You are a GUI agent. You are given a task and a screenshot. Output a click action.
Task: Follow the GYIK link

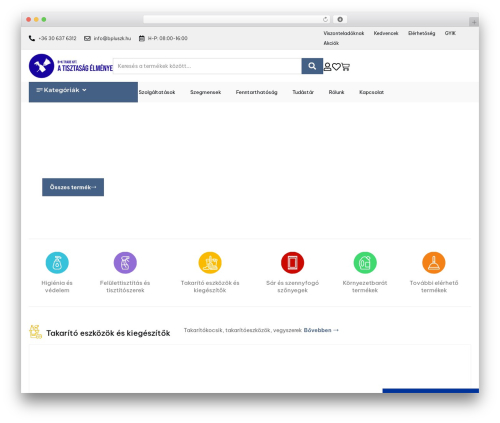coord(450,33)
